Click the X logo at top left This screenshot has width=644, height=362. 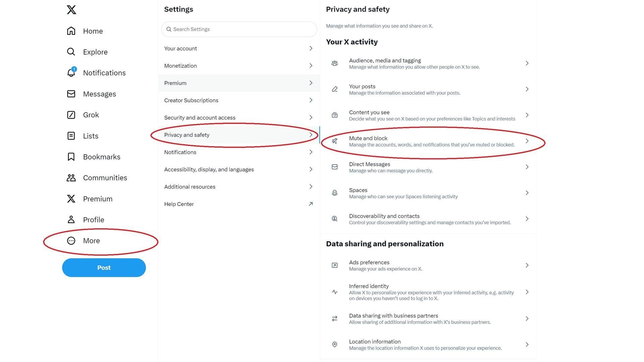coord(71,9)
